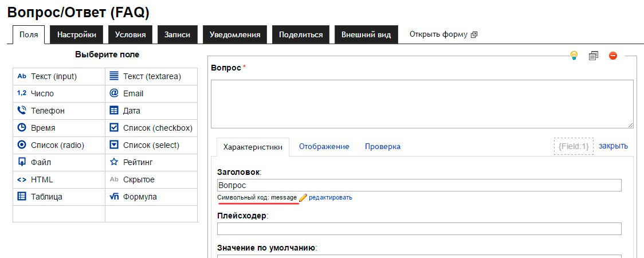Open the Проверка field tab
Image resolution: width=644 pixels, height=258 pixels.
[383, 146]
